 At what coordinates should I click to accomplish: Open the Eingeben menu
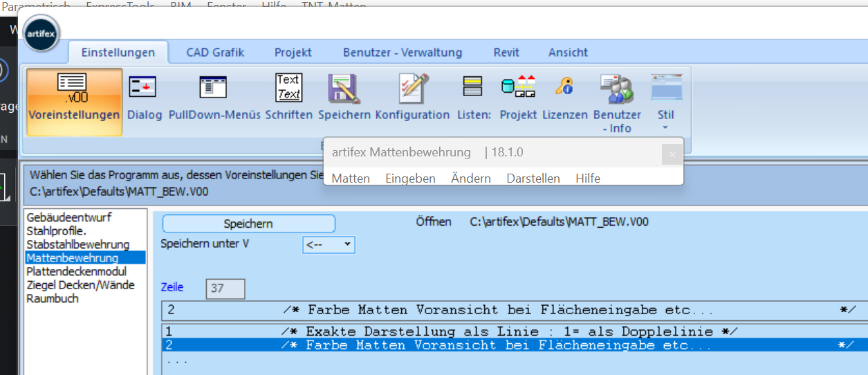click(x=410, y=179)
